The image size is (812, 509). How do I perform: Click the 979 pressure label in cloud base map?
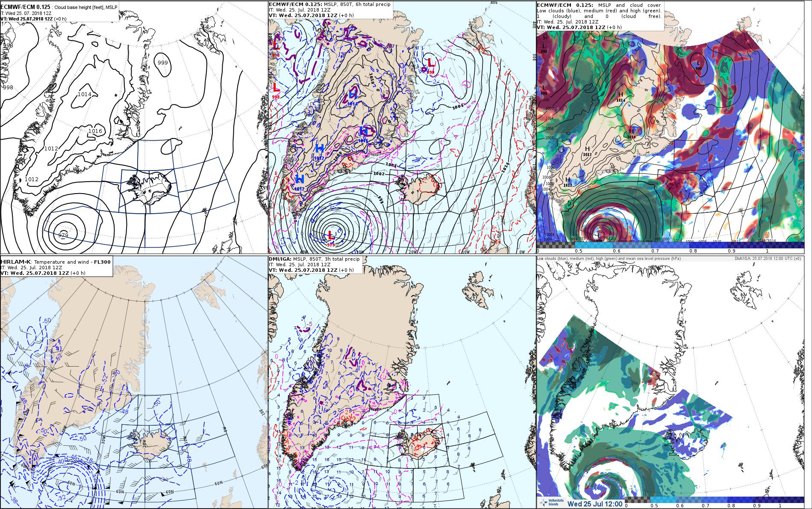63,235
